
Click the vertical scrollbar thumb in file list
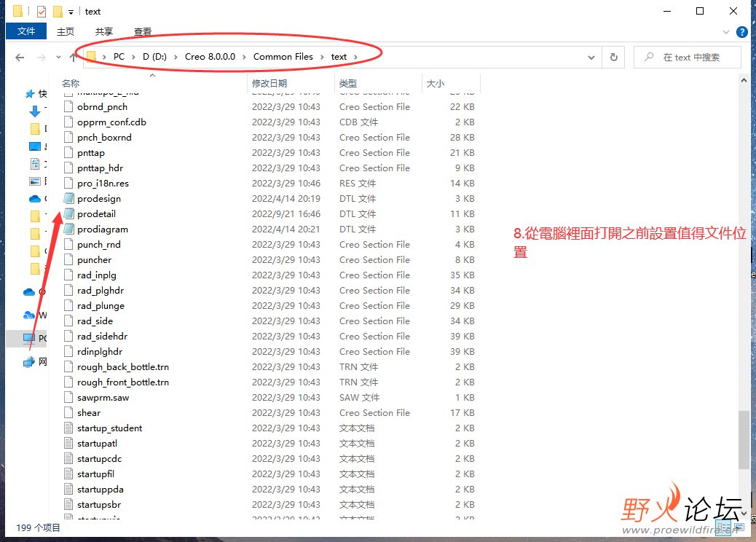(x=743, y=439)
